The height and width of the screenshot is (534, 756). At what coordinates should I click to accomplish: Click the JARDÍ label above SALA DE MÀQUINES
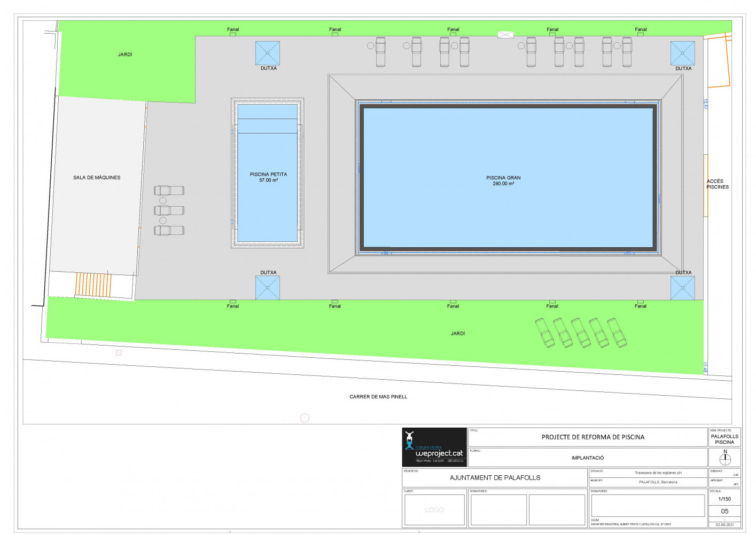pos(125,54)
